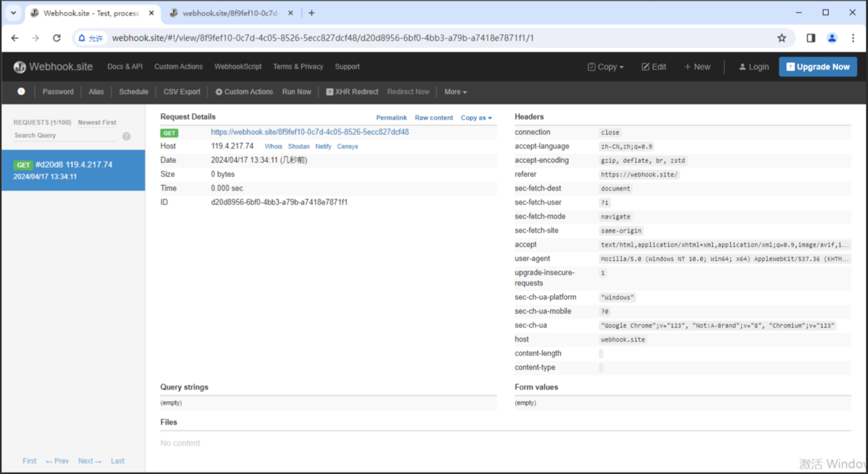Screen dimensions: 868x474
Task: Click the green GET method badge in details
Action: point(170,133)
